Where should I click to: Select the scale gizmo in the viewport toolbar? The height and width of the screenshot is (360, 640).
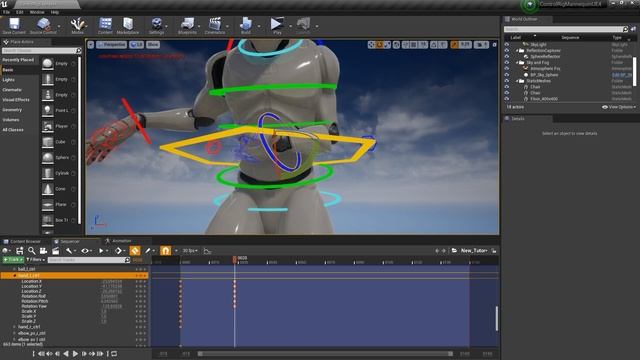click(387, 45)
